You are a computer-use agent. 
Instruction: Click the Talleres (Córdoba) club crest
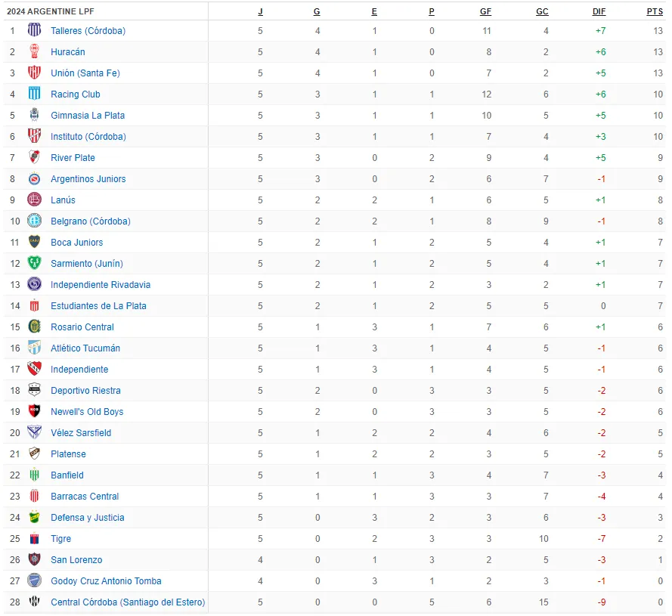pyautogui.click(x=34, y=31)
